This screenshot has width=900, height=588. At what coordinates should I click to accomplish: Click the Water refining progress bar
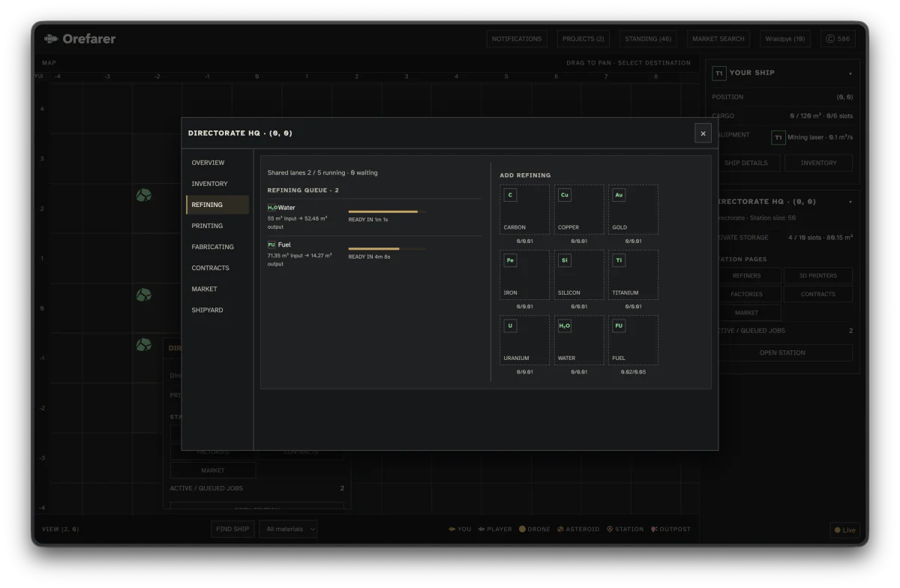click(x=387, y=212)
